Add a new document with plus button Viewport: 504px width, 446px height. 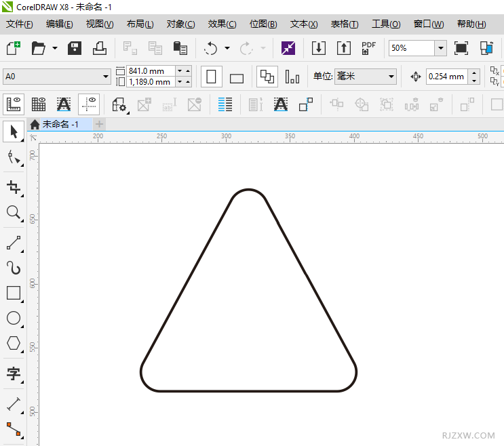point(100,124)
